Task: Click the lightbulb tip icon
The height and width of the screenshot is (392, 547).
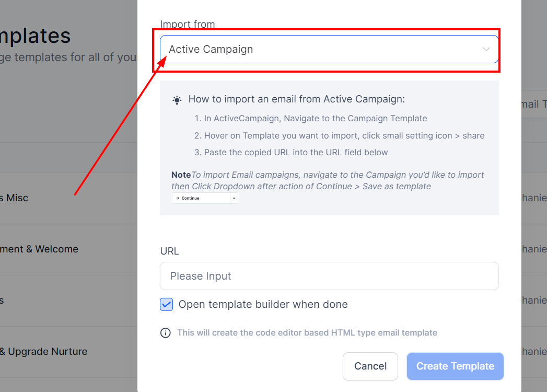Action: coord(177,100)
